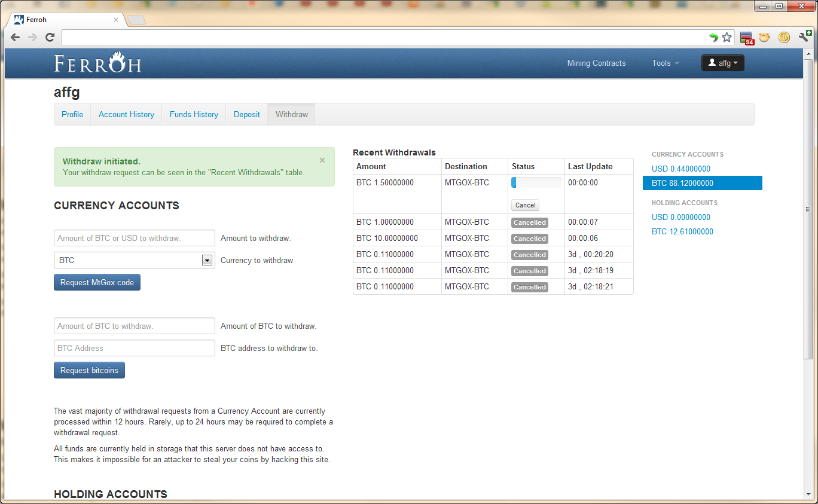Click the Request bitcoins button
818x504 pixels.
89,370
